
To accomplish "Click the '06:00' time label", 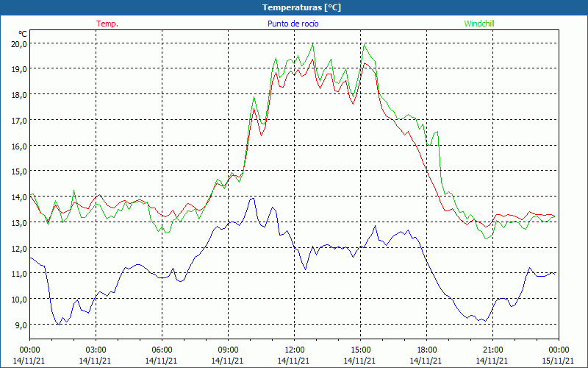I will (x=162, y=350).
